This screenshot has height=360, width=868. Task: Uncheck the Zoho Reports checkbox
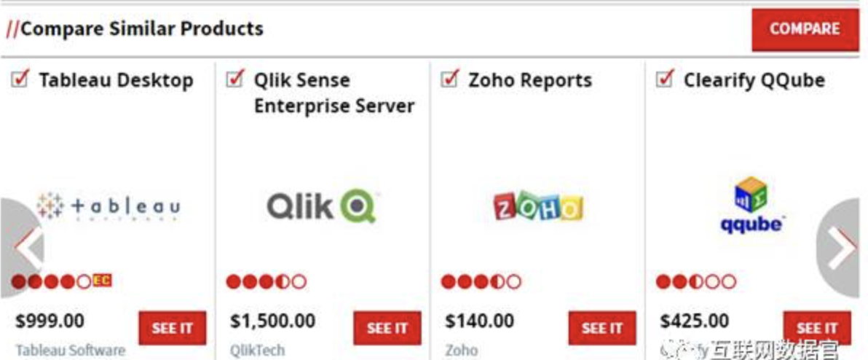[x=450, y=79]
